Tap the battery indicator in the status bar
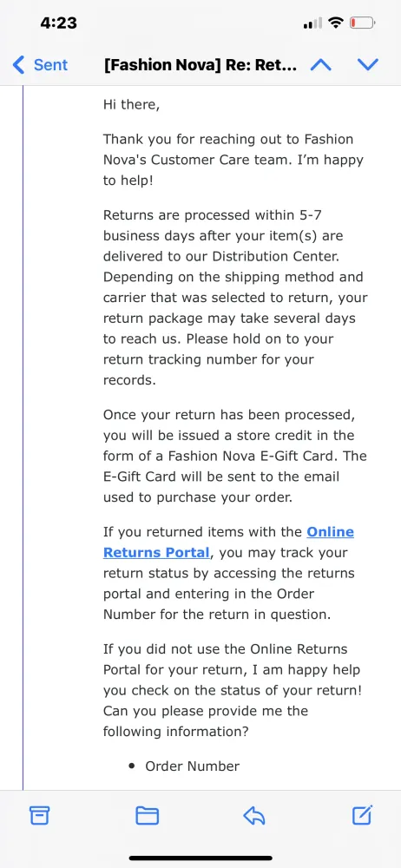The image size is (401, 868). tap(363, 23)
